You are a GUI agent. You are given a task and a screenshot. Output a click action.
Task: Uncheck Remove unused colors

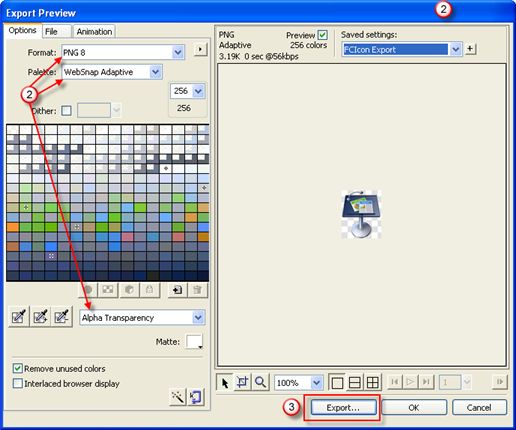coord(17,368)
